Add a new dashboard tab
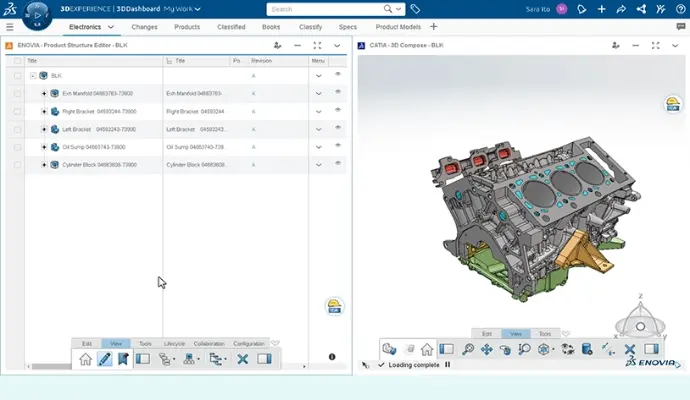Image resolution: width=690 pixels, height=400 pixels. [433, 27]
